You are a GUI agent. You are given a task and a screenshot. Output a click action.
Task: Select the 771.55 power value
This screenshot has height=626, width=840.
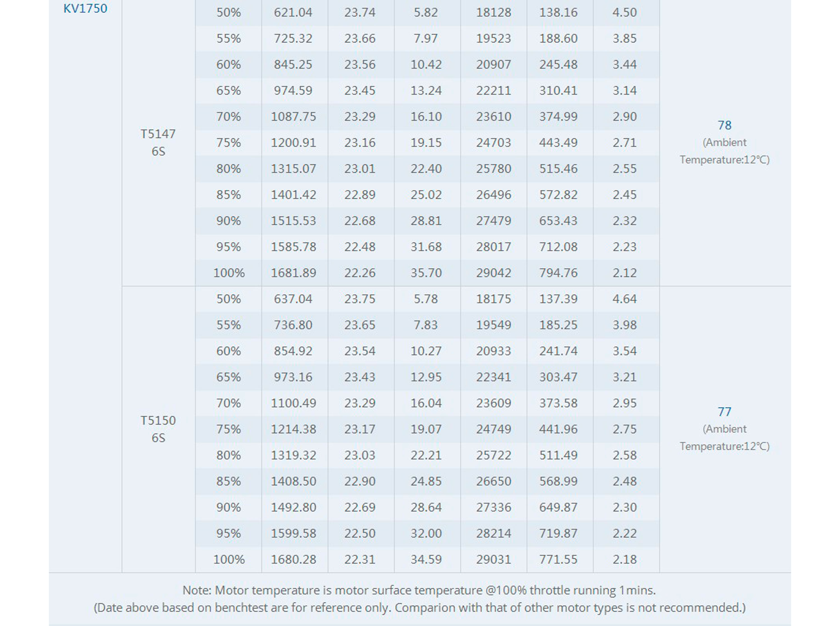click(x=558, y=559)
